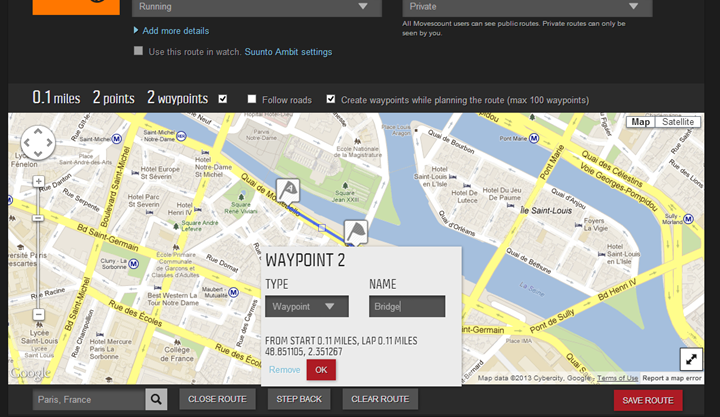Screen dimensions: 720x417
Task: Open the Running activity dropdown
Action: 257,7
